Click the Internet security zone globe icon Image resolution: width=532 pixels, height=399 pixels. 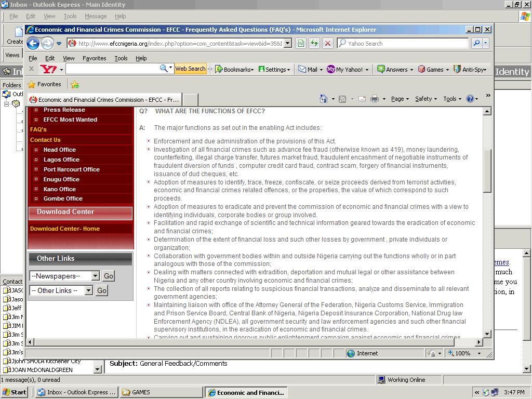click(351, 353)
